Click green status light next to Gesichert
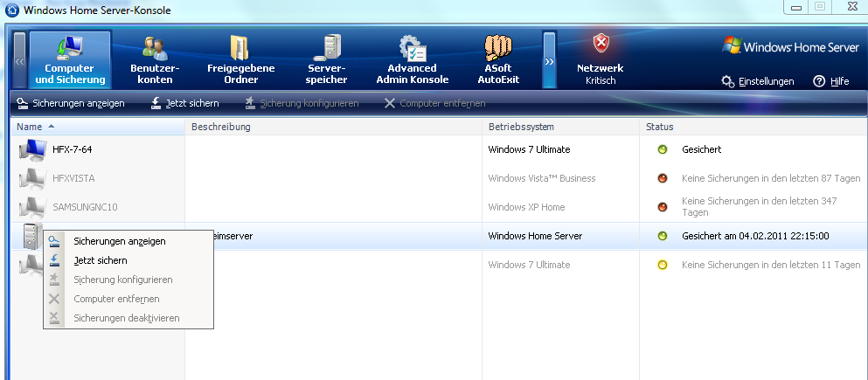The width and height of the screenshot is (868, 380). (x=662, y=149)
